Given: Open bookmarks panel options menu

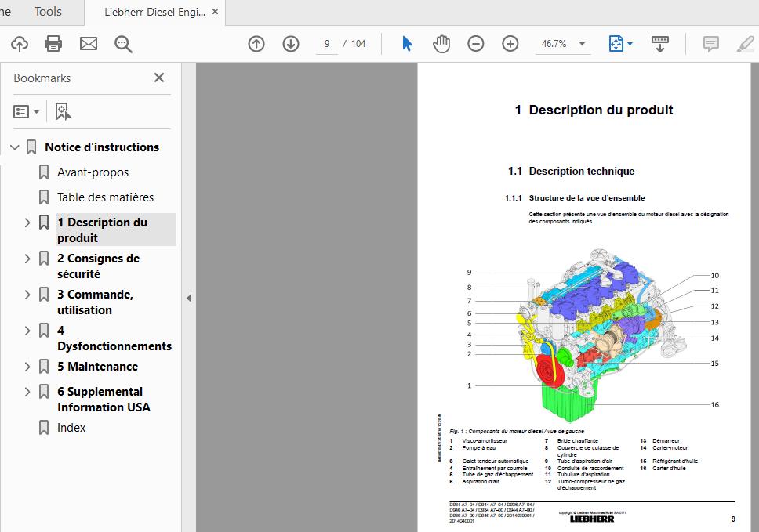Looking at the screenshot, I should tap(26, 112).
